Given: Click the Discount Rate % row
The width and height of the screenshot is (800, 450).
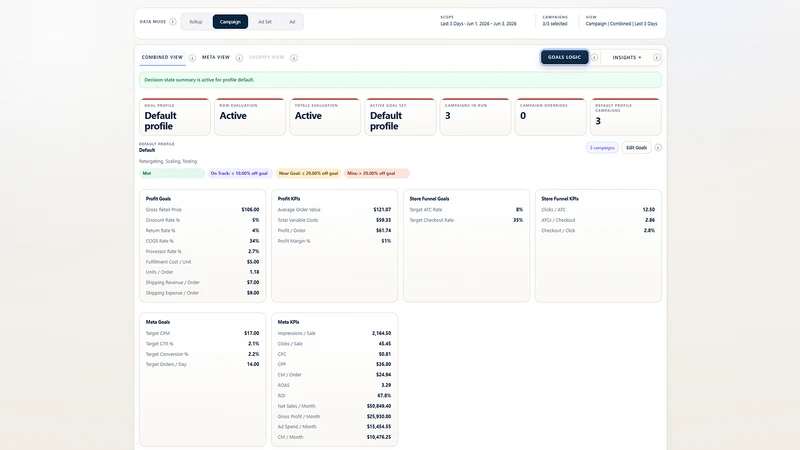Looking at the screenshot, I should point(202,220).
